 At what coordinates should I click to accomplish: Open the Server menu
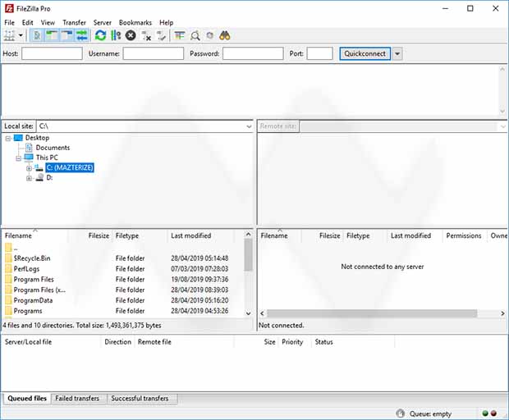coord(103,22)
